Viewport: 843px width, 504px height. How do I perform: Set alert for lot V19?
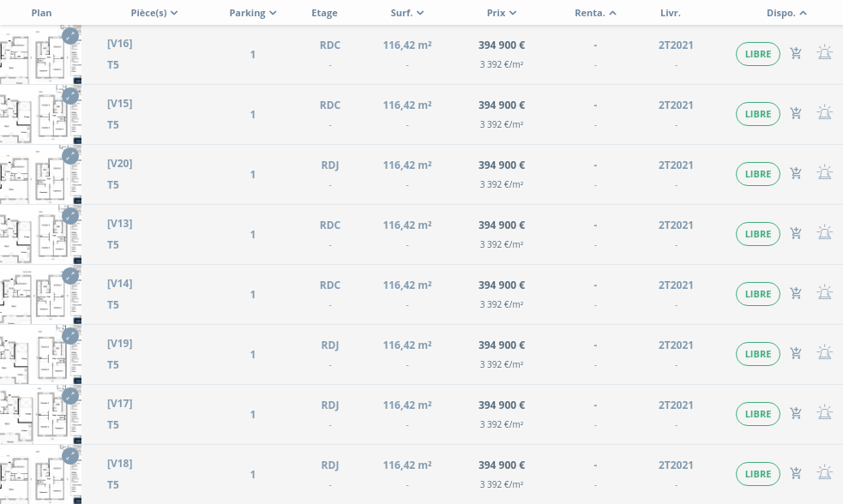click(x=824, y=353)
